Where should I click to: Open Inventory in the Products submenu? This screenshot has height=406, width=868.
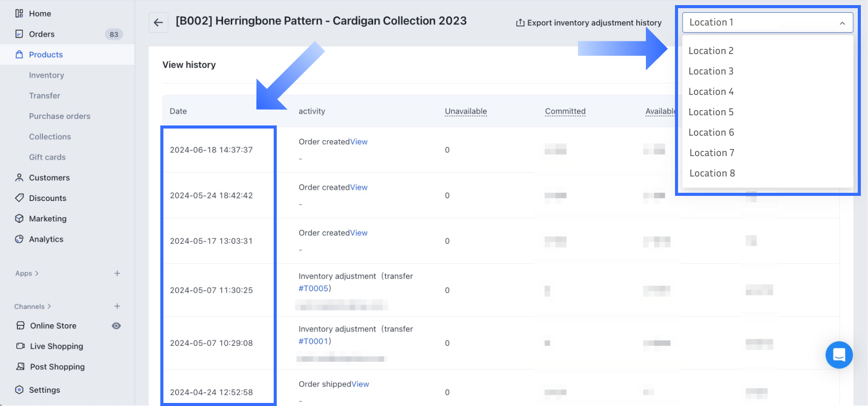point(46,75)
